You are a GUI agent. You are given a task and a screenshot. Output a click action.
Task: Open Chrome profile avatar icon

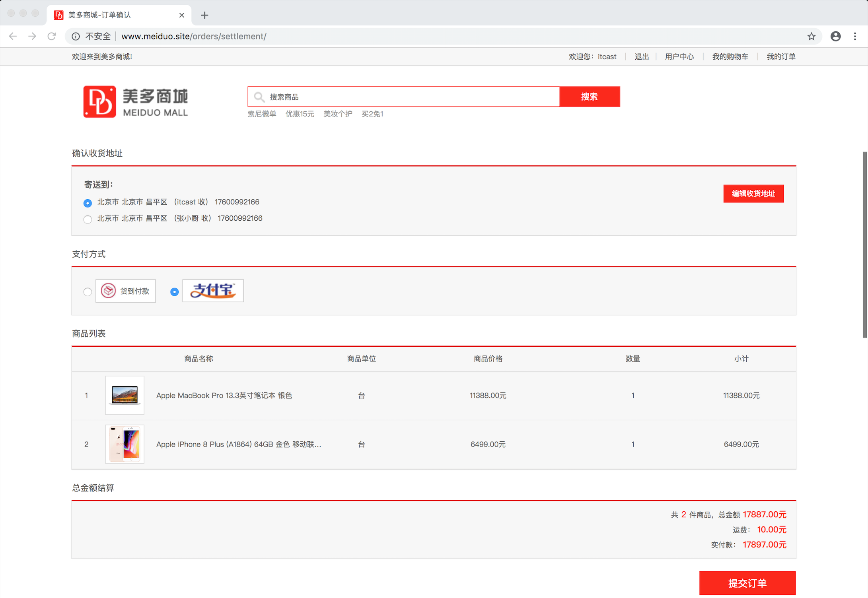tap(835, 37)
